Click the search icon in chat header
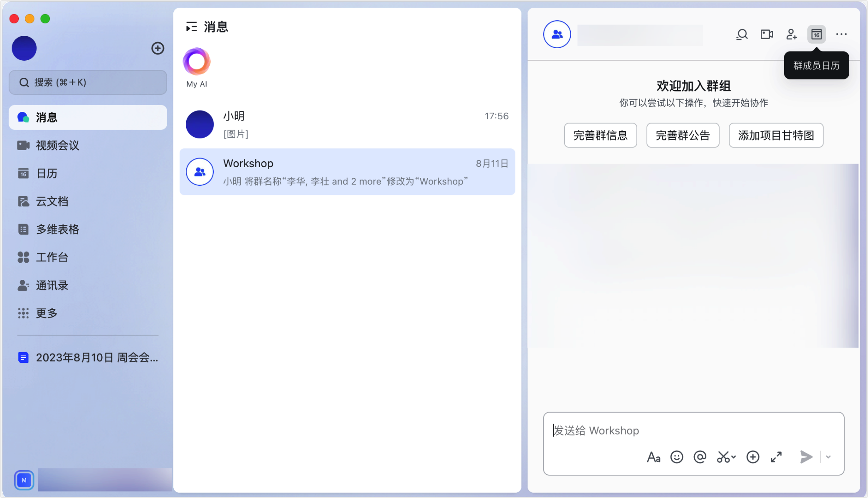868x498 pixels. click(742, 35)
